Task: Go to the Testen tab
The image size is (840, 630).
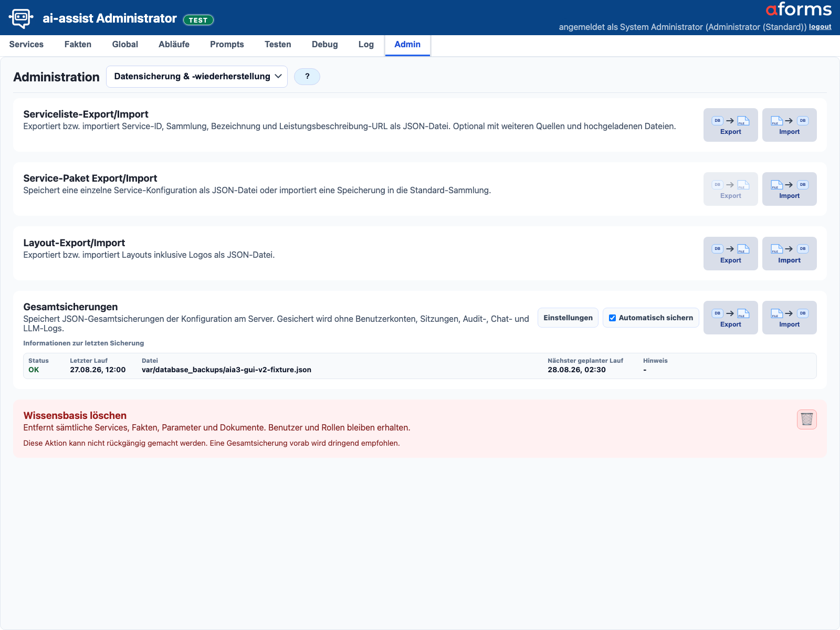Action: pos(278,45)
